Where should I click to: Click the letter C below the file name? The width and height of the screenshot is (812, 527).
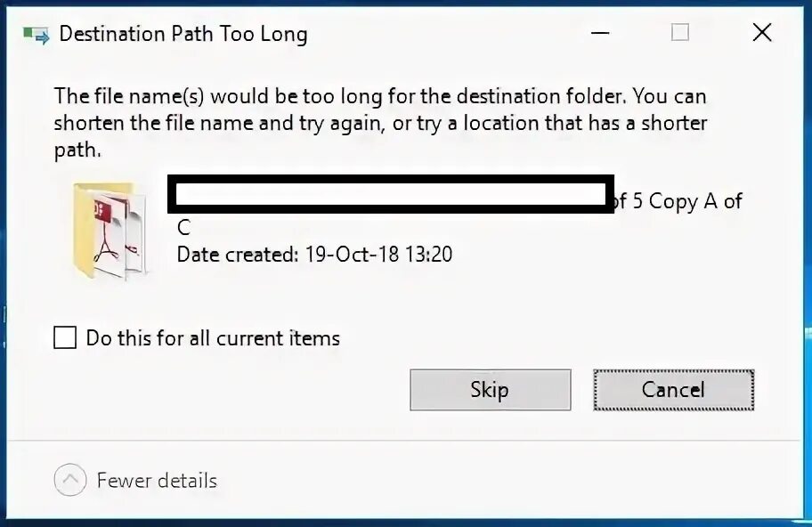183,228
